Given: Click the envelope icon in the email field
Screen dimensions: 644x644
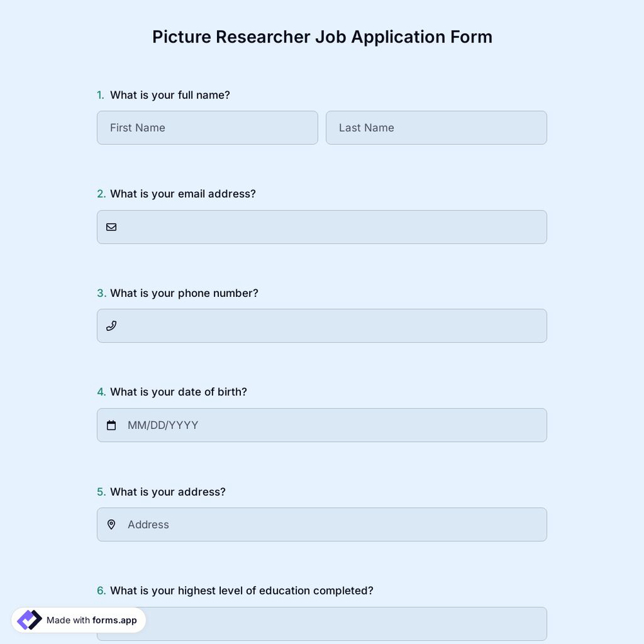Looking at the screenshot, I should click(x=111, y=227).
